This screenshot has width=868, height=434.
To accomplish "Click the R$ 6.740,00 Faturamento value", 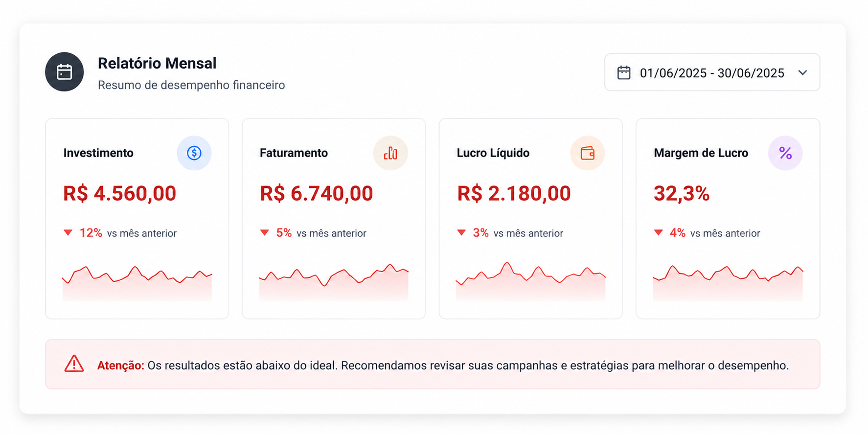I will (x=317, y=193).
